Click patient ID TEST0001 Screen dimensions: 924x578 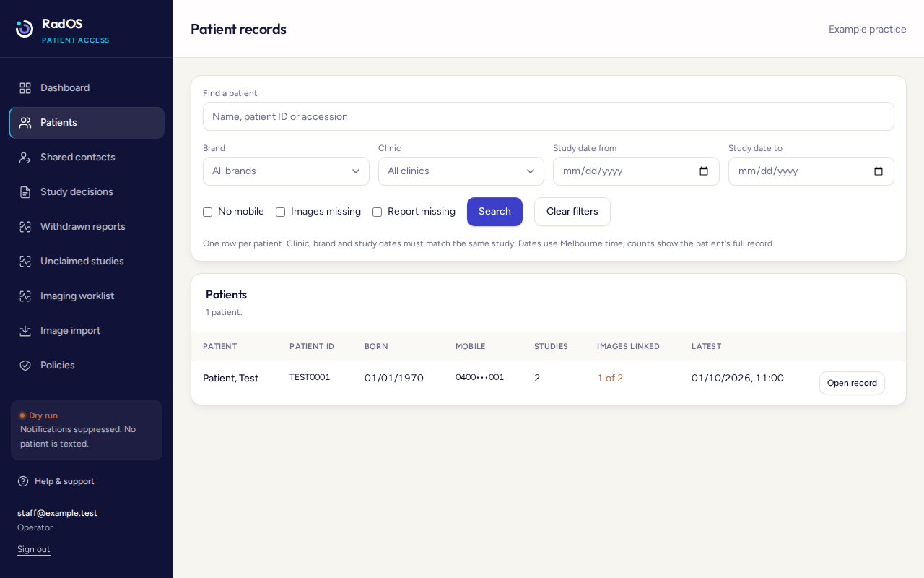(x=310, y=377)
